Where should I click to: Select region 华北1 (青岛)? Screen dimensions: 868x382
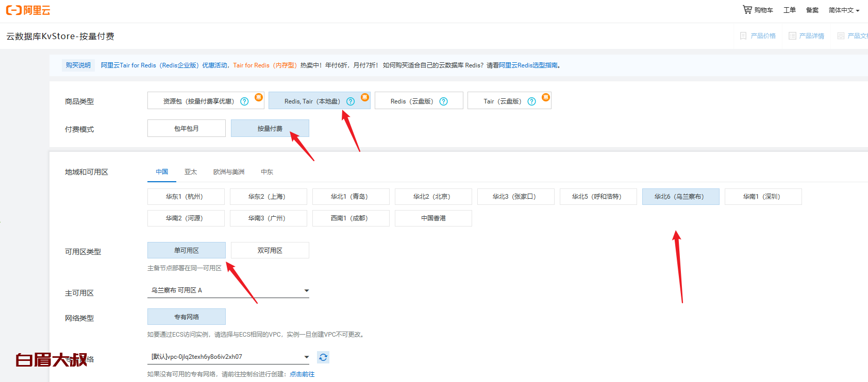[x=351, y=197]
